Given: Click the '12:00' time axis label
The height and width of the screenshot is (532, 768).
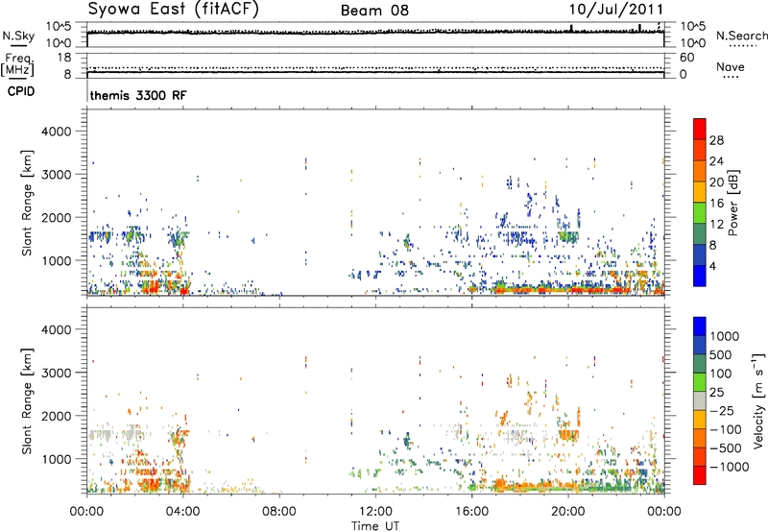Looking at the screenshot, I should click(x=375, y=512).
